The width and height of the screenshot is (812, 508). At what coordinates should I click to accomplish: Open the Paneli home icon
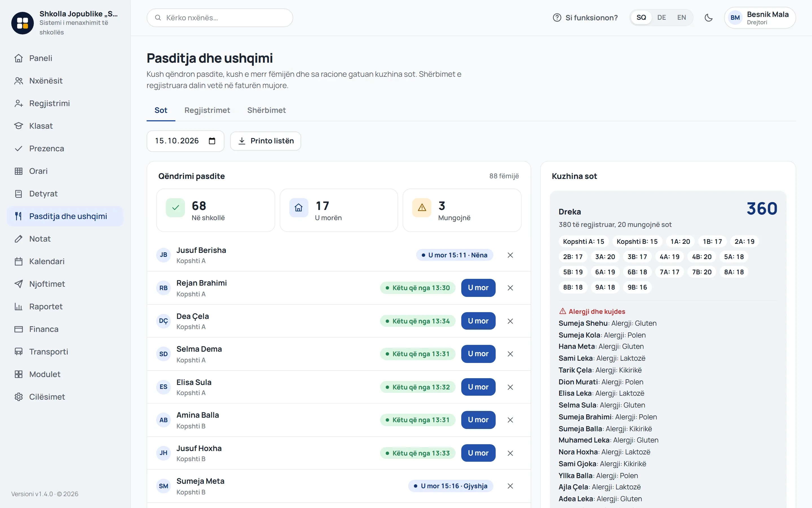tap(18, 58)
